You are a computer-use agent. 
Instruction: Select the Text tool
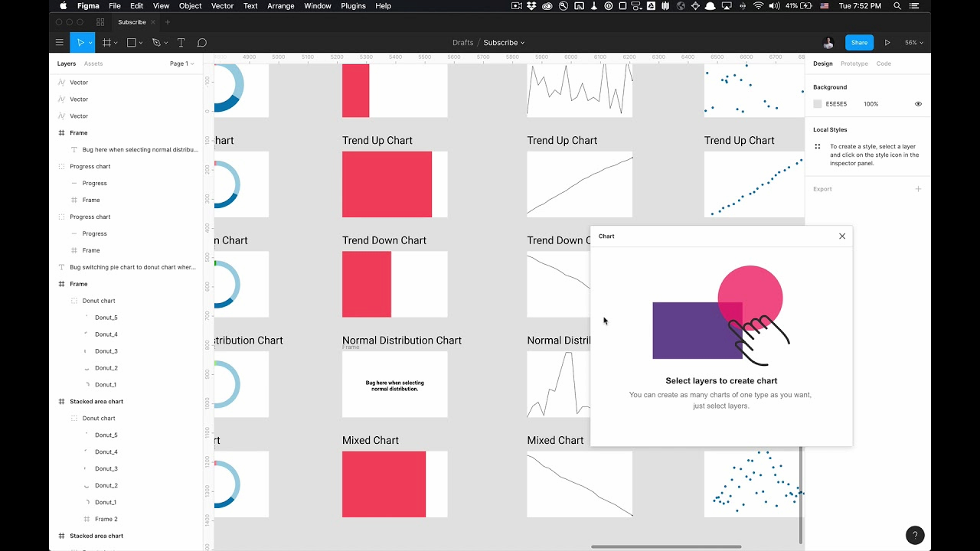181,43
